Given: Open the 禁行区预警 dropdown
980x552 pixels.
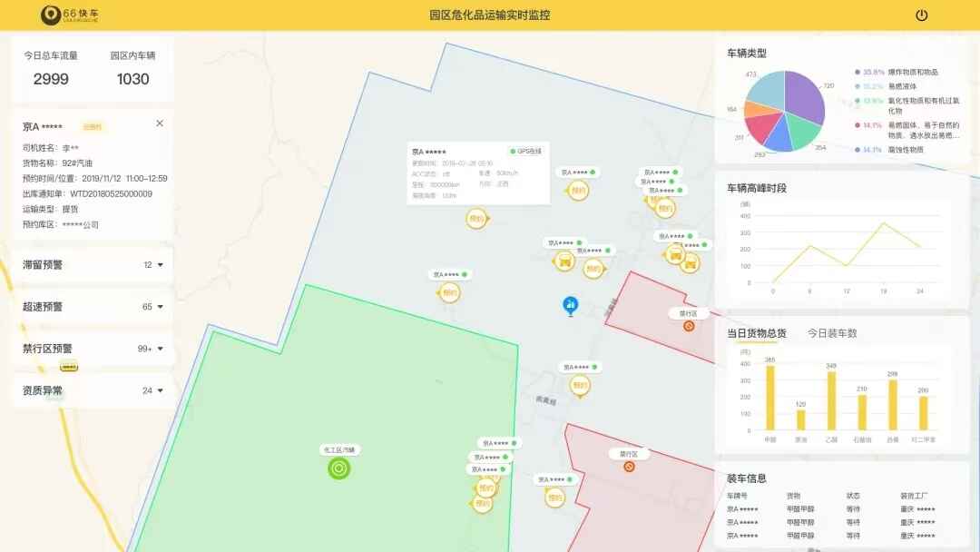Looking at the screenshot, I should tap(160, 349).
